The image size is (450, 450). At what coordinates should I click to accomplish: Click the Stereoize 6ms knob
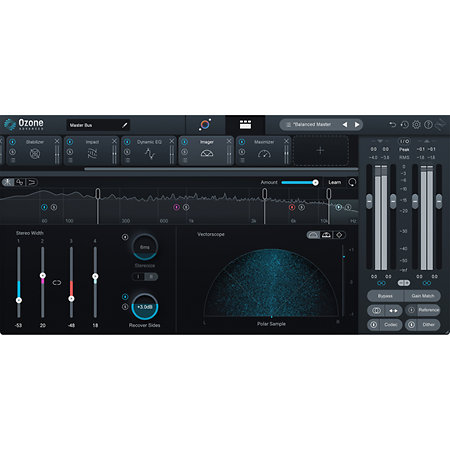coord(145,247)
